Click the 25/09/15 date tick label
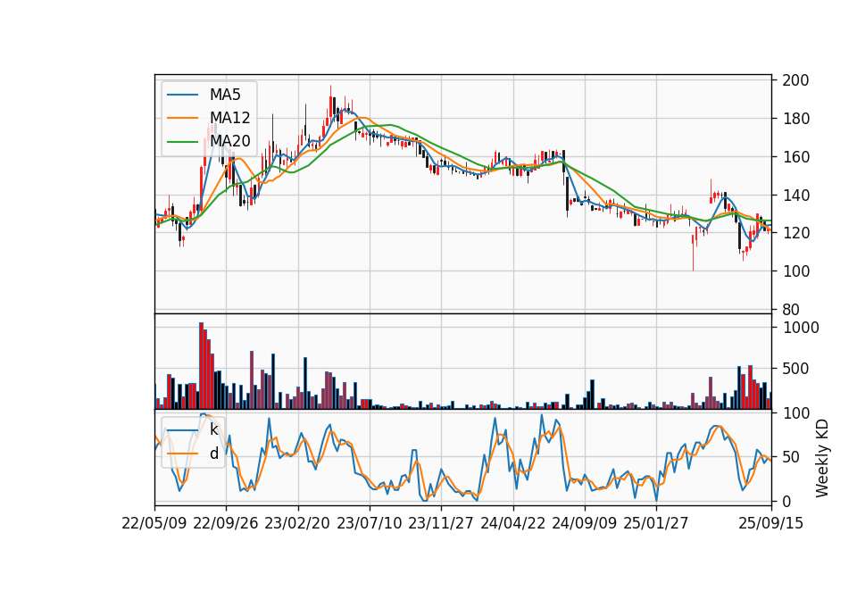Image resolution: width=857 pixels, height=616 pixels. [x=770, y=523]
